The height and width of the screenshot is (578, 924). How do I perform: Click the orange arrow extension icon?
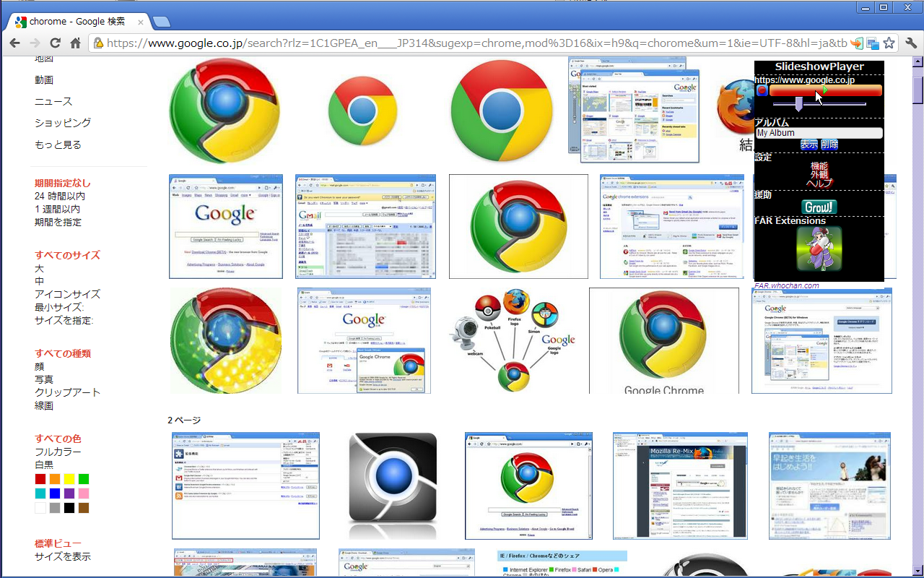pos(857,43)
